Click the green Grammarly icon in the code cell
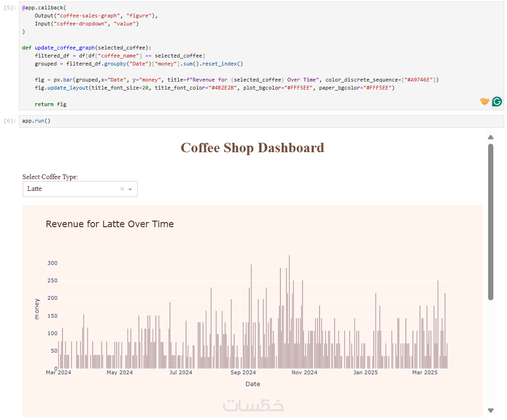507x420 pixels. coord(497,101)
